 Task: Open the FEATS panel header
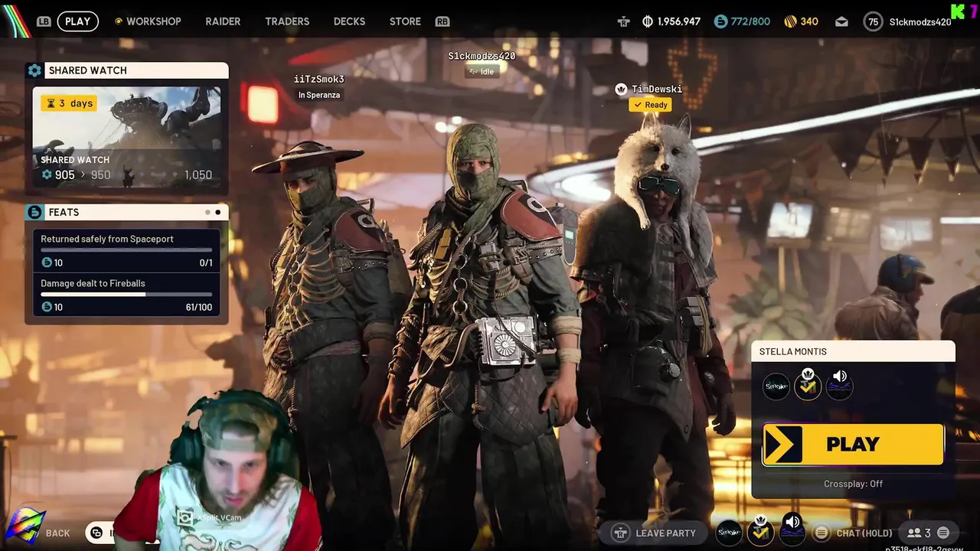coord(126,212)
